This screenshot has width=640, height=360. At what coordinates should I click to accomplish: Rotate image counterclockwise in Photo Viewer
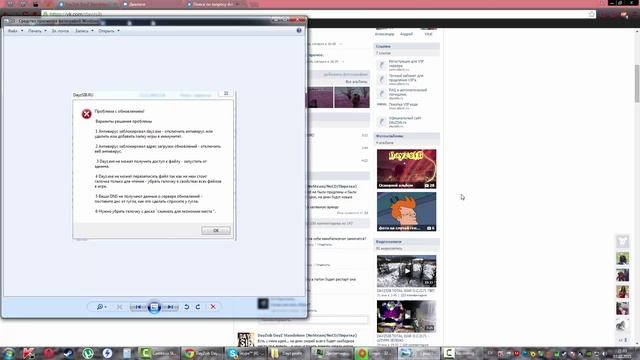pos(187,307)
